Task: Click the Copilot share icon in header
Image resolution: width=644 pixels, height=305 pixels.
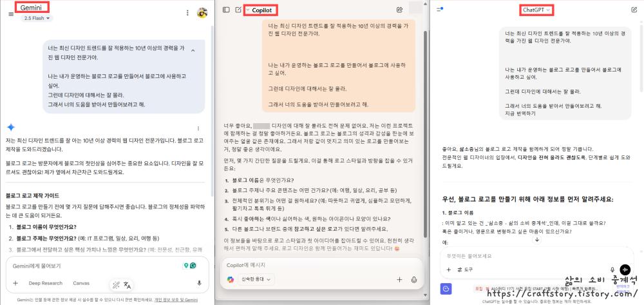Action: (x=400, y=10)
